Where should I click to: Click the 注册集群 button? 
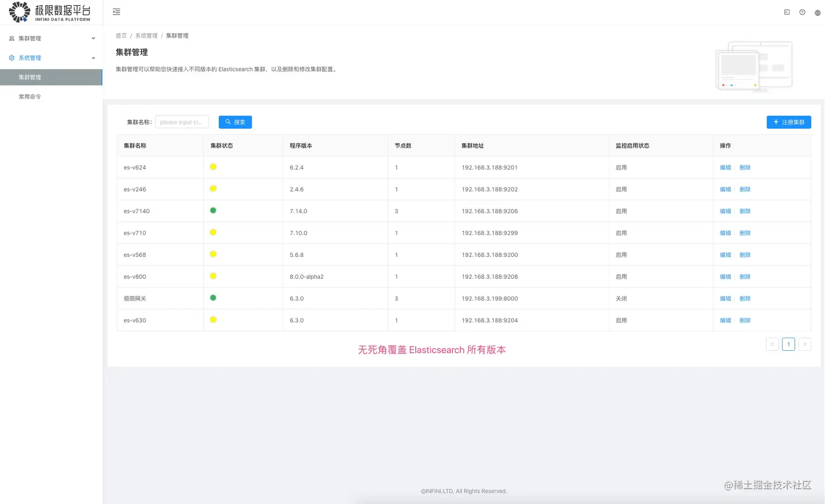789,122
